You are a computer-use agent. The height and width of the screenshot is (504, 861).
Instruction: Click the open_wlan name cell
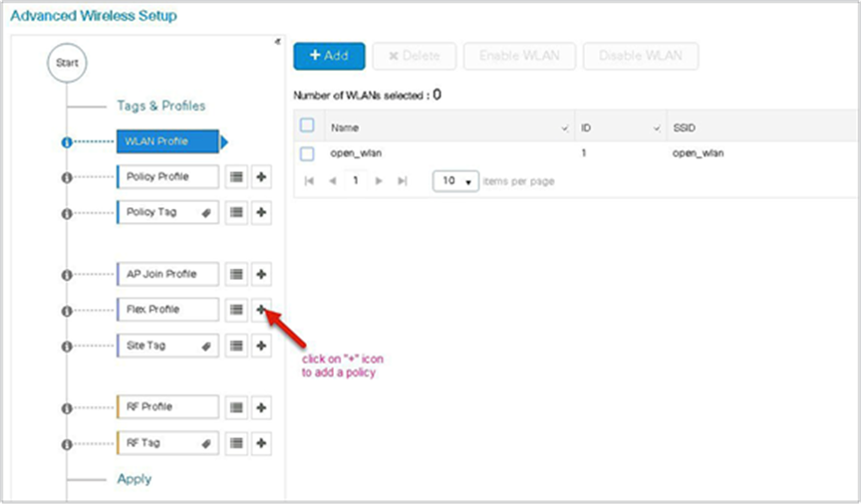point(356,153)
